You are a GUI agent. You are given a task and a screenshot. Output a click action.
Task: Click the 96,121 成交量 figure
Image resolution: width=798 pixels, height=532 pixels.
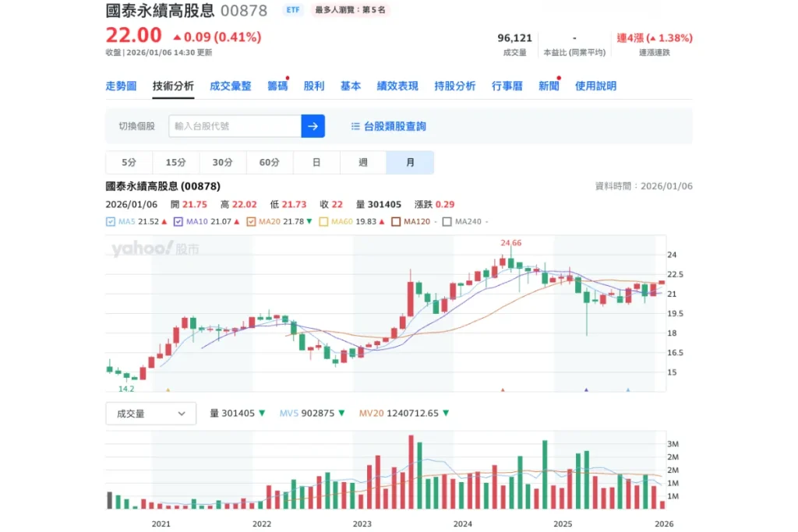514,38
